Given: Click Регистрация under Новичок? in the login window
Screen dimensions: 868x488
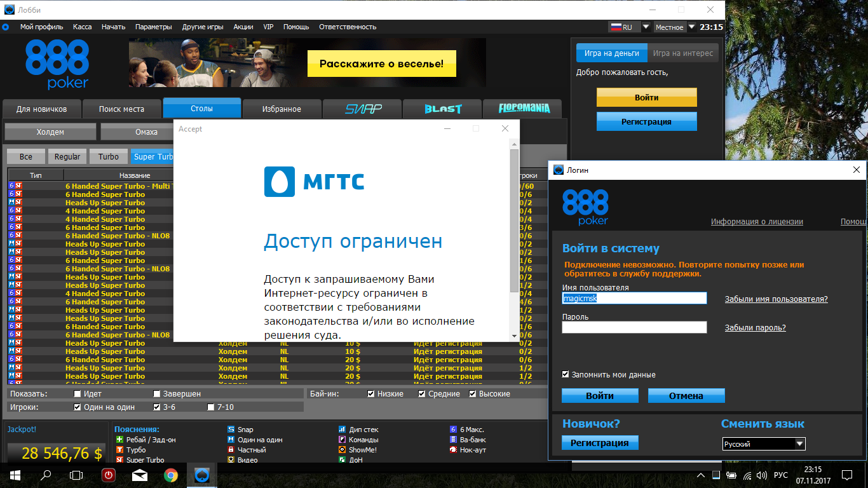Looking at the screenshot, I should (x=600, y=442).
